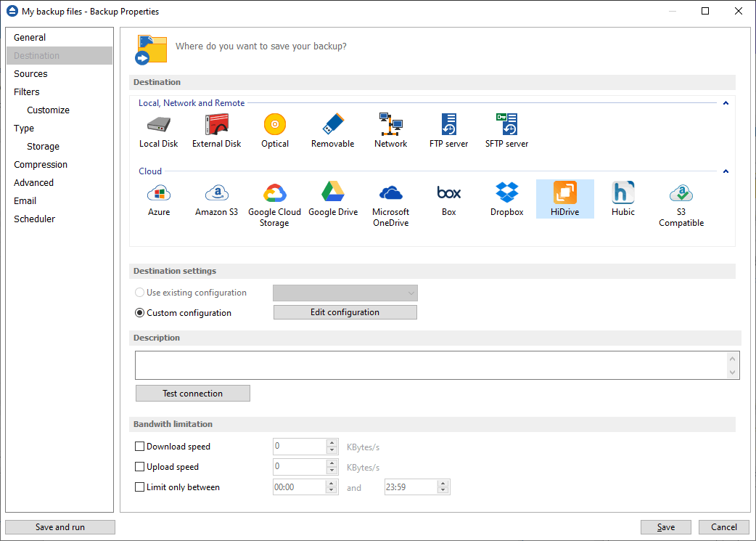This screenshot has width=756, height=541.
Task: Cancel the backup properties dialog
Action: (723, 527)
